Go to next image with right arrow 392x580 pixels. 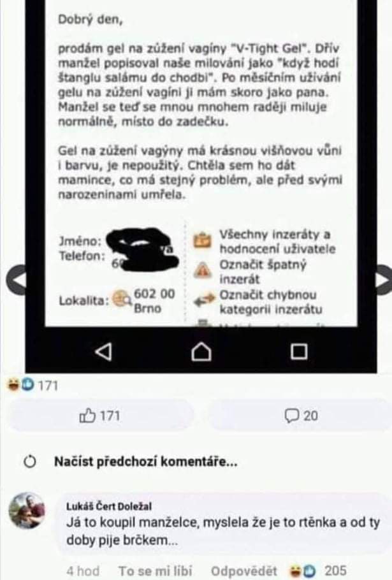click(x=384, y=280)
